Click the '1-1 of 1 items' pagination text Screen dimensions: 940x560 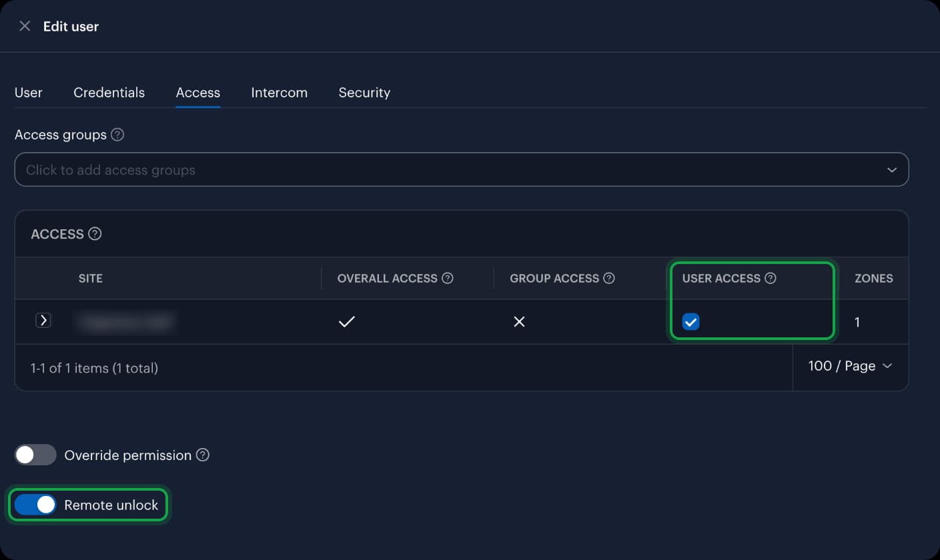pyautogui.click(x=94, y=368)
